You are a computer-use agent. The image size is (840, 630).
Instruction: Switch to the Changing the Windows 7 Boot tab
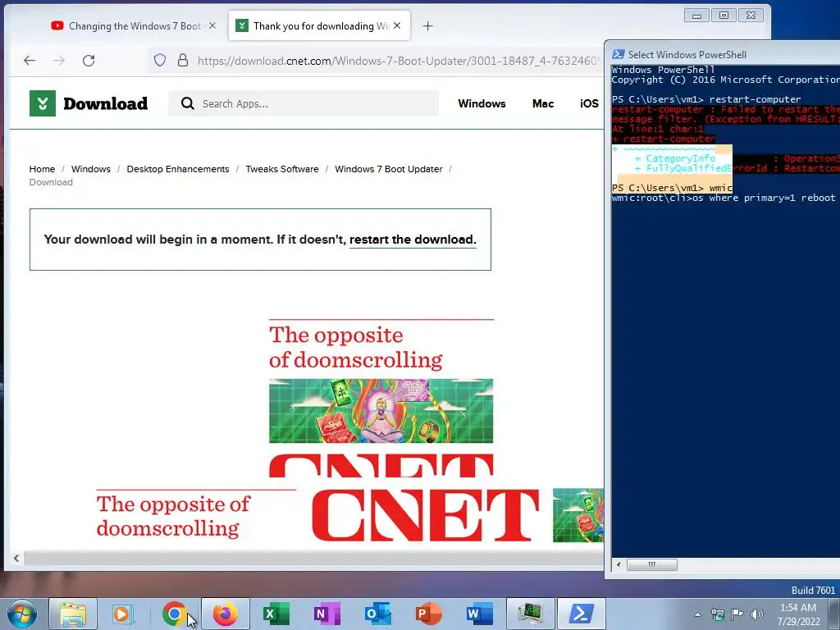(x=135, y=25)
